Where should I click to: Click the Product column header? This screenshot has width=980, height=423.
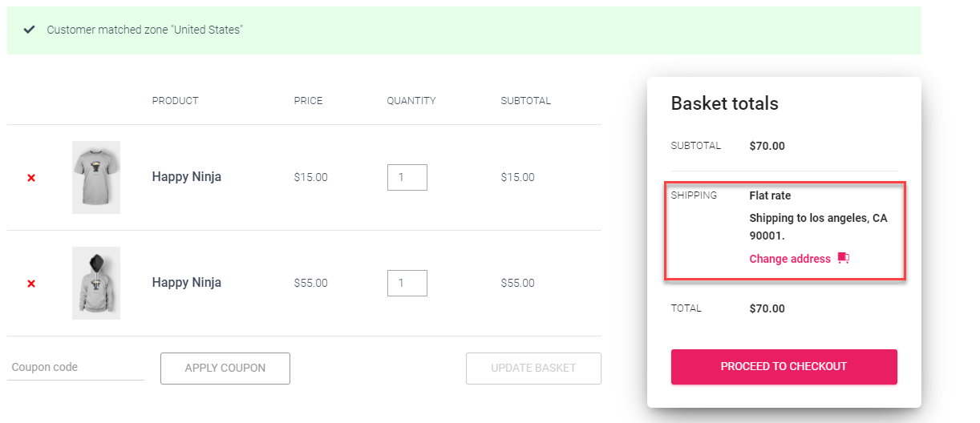pos(175,101)
